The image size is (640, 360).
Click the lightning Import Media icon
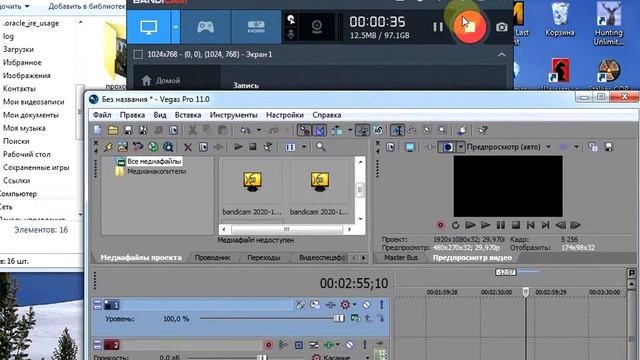[108, 147]
